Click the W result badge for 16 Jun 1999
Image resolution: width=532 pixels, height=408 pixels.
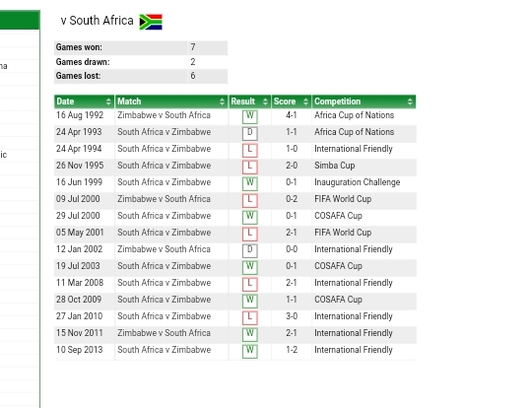250,183
